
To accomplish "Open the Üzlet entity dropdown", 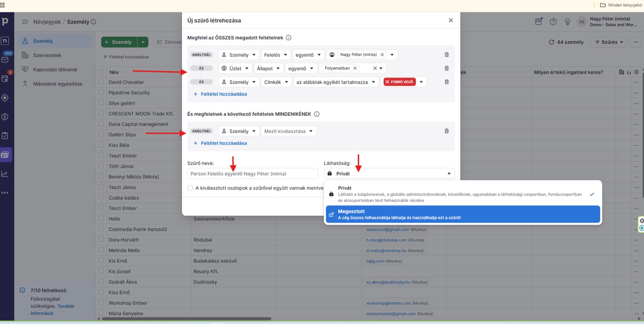I will [235, 68].
